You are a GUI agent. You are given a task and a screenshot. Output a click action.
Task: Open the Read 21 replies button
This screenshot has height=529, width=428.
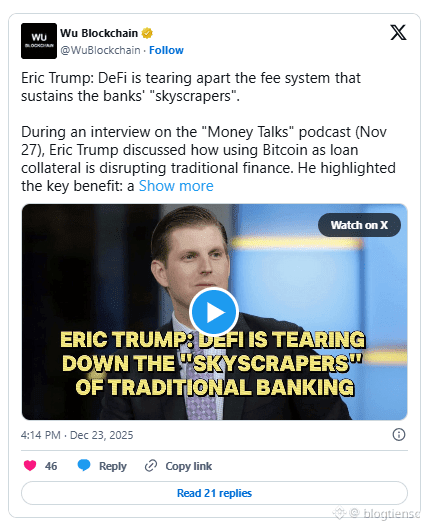(214, 493)
